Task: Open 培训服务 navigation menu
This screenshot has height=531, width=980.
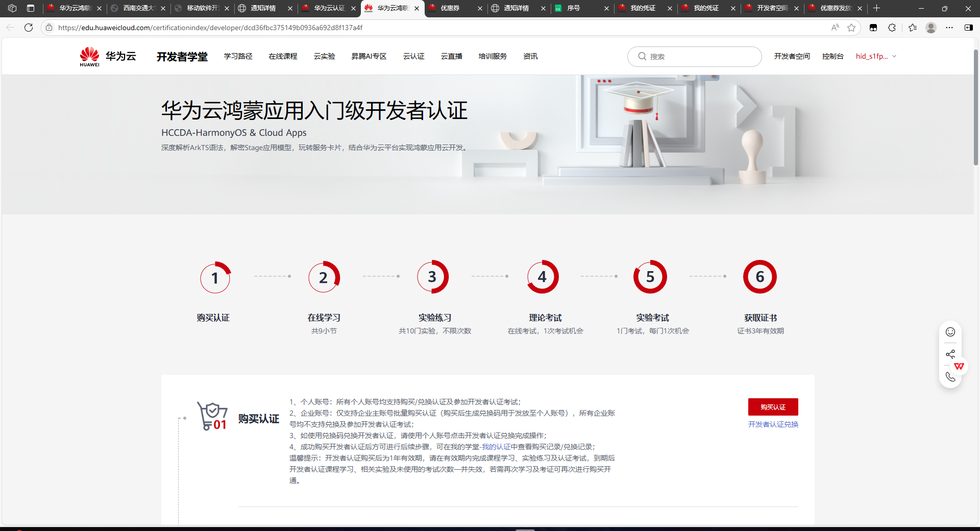Action: click(x=493, y=56)
